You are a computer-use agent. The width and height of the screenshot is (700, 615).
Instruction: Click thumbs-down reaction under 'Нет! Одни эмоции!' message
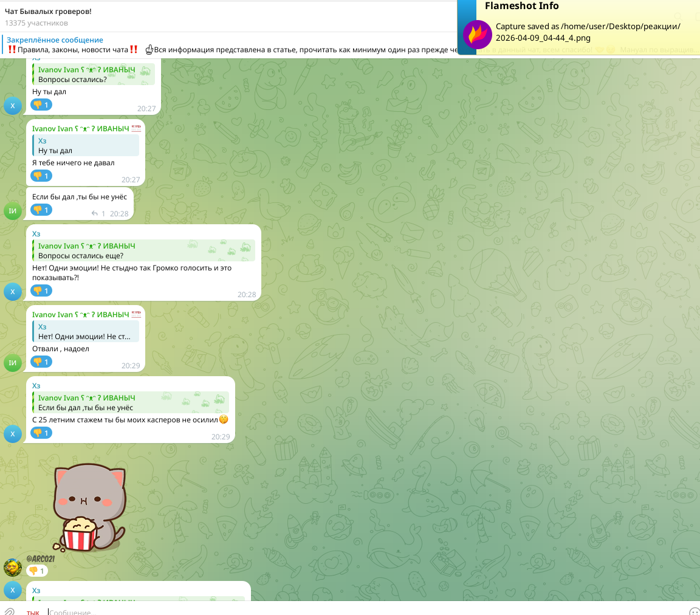click(x=41, y=290)
